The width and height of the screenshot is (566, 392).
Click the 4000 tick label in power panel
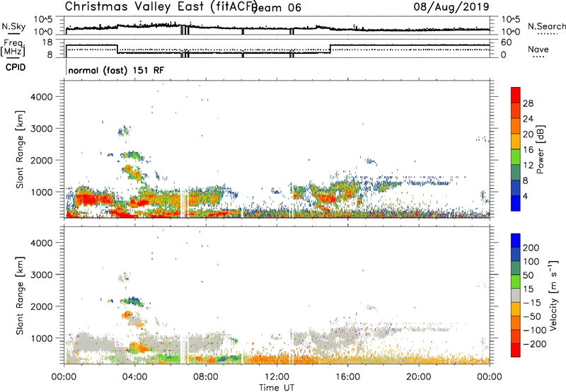pyautogui.click(x=42, y=97)
